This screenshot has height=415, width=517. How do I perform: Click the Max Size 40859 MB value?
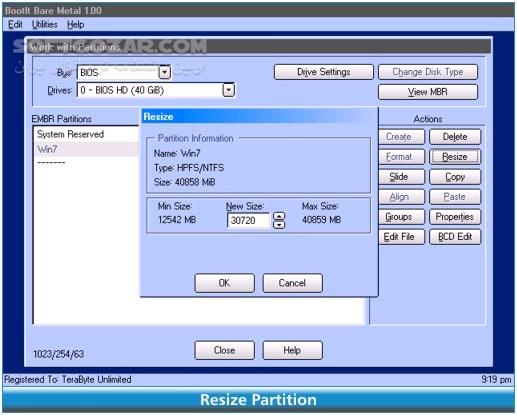point(321,220)
